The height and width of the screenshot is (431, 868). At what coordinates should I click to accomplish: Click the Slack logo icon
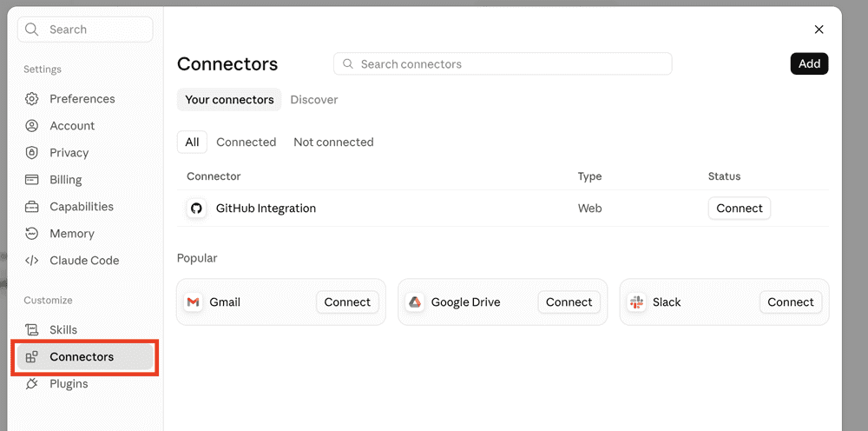coord(636,302)
